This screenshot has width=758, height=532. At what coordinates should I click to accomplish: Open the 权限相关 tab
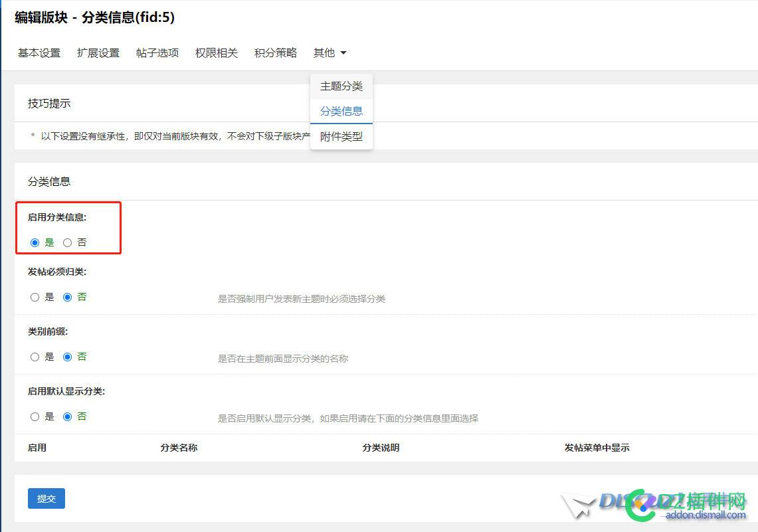point(215,52)
